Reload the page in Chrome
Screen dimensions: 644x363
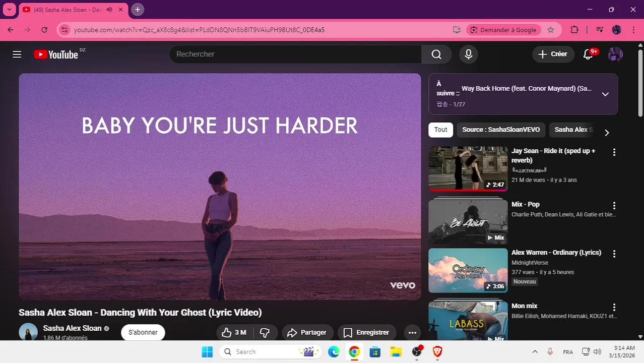pyautogui.click(x=44, y=30)
